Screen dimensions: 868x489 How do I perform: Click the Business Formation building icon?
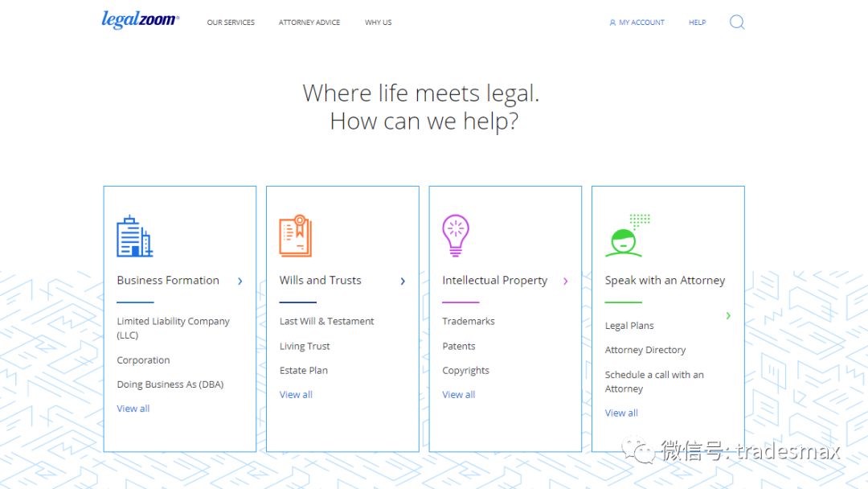(134, 236)
